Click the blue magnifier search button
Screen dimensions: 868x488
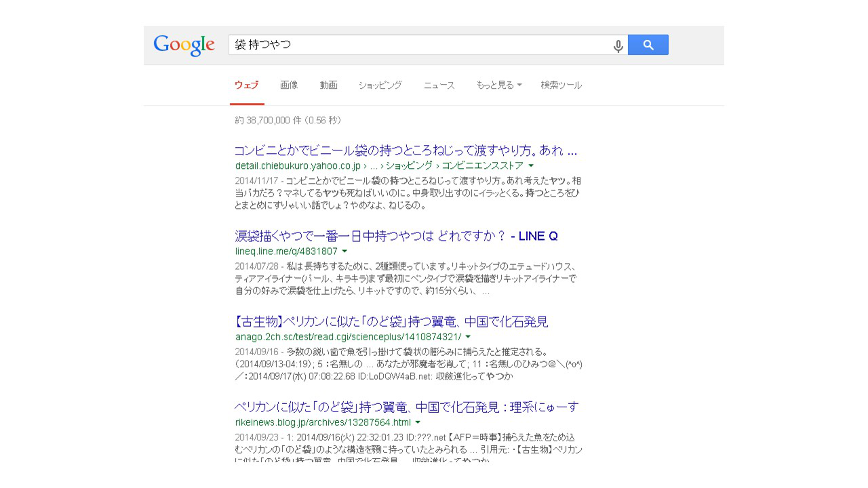[648, 45]
